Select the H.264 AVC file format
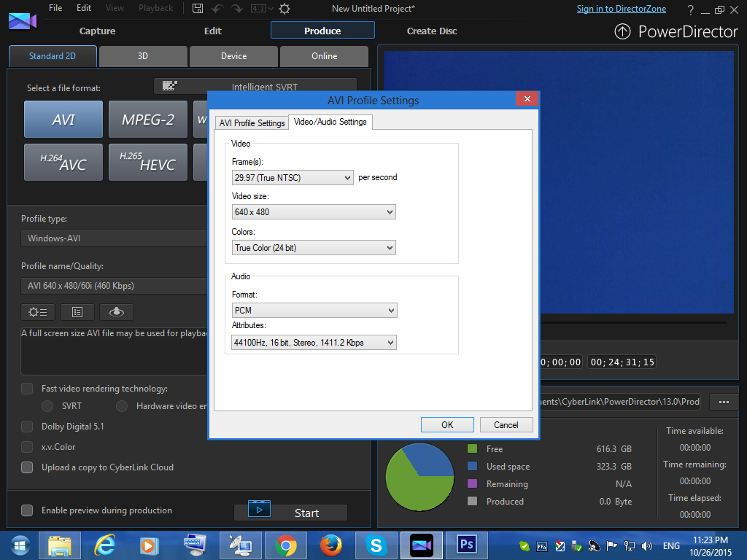The height and width of the screenshot is (560, 747). pos(63,162)
